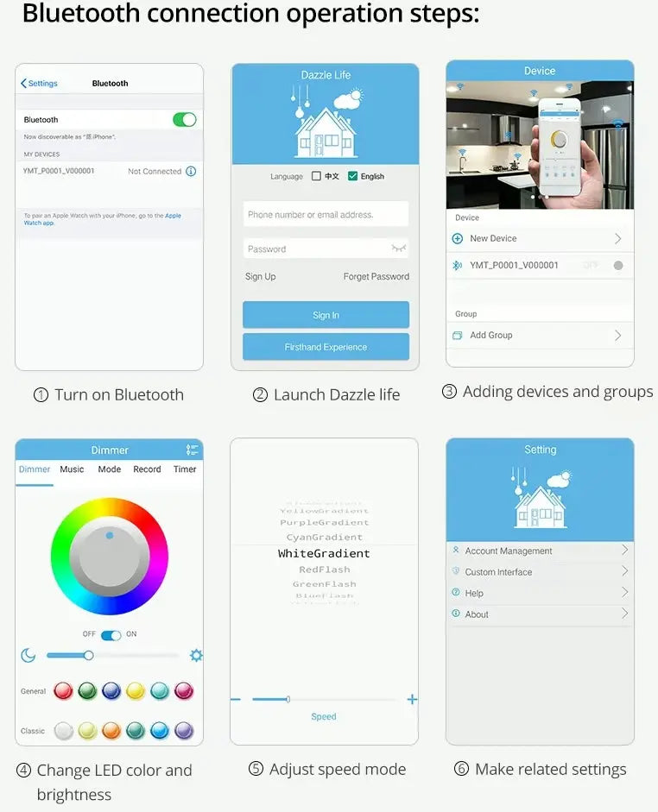Screen dimensions: 658x812
Task: Click the Phone number or email field
Action: 326,215
